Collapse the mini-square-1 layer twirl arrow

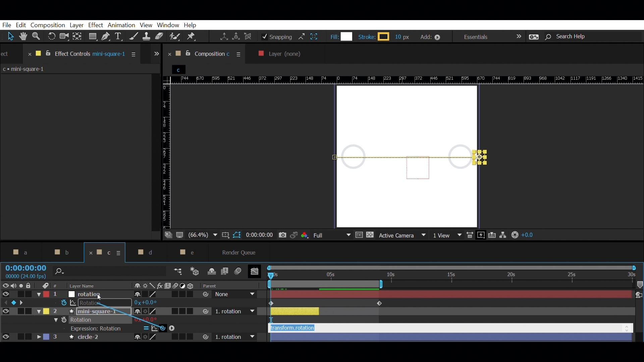39,312
